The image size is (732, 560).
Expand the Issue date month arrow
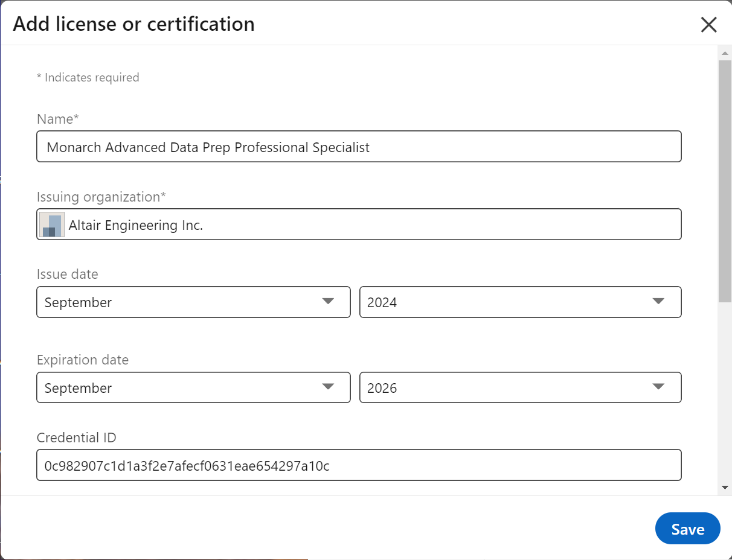coord(328,302)
